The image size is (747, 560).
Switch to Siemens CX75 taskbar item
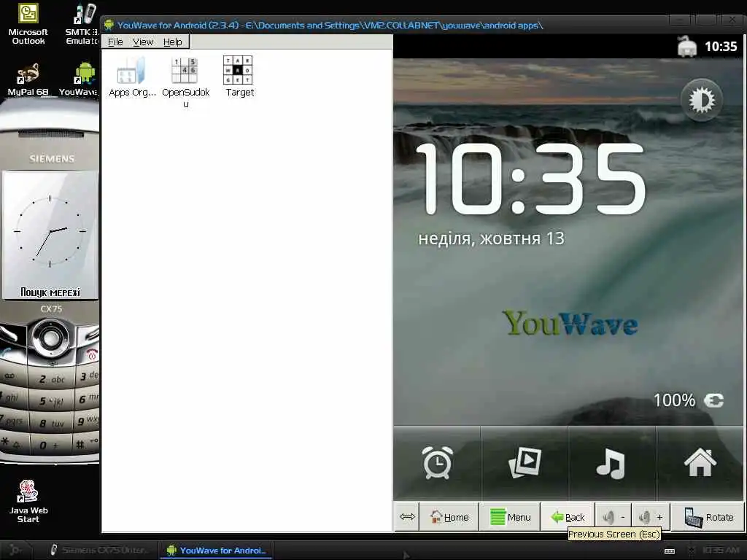coord(98,550)
